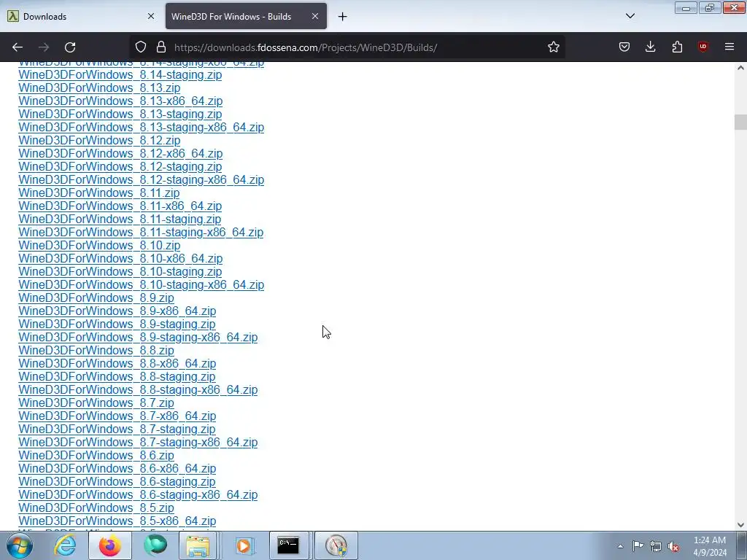Click WineD3DForWindows_8.12-x86_64.zip link
This screenshot has height=560, width=747.
[120, 153]
